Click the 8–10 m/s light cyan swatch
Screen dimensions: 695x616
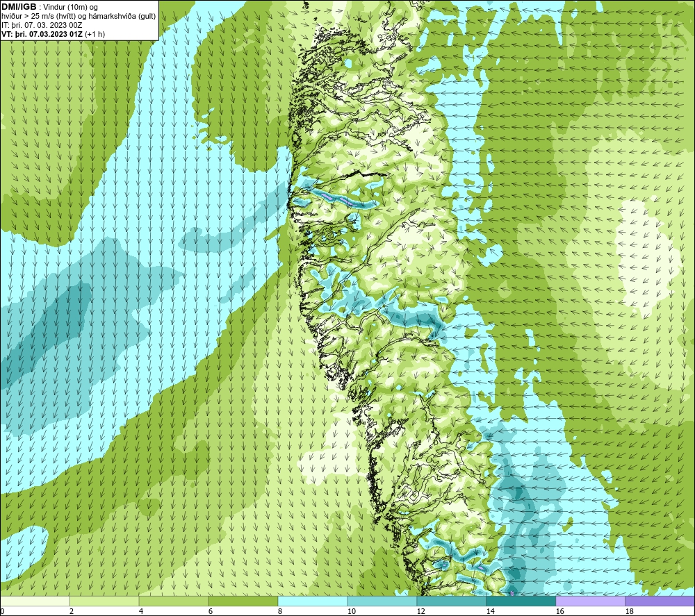313,601
